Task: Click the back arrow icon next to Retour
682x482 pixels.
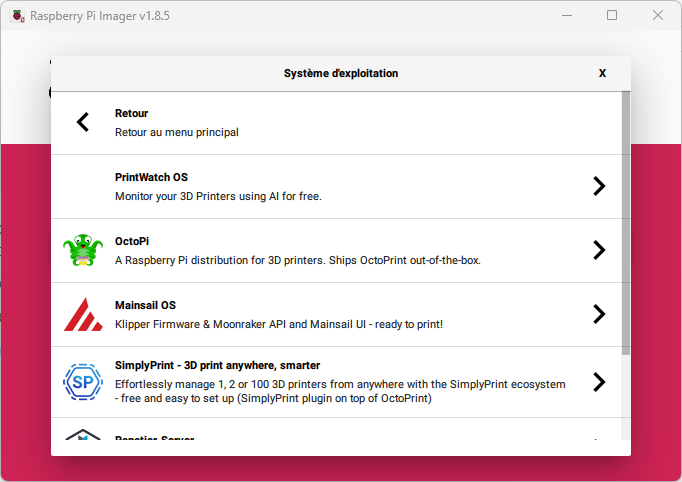Action: pyautogui.click(x=83, y=122)
